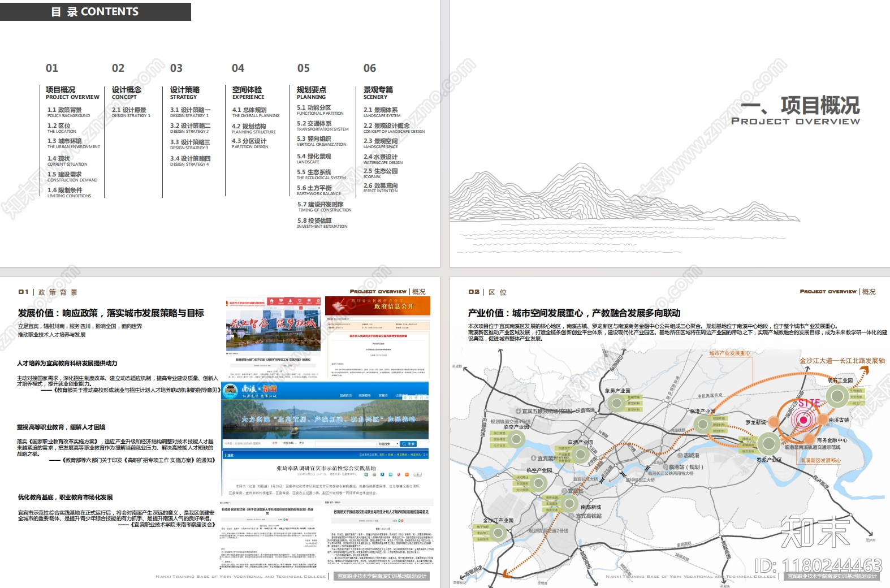Select large section number 03 in contents
Screen dimensions: 890x588
coord(176,68)
